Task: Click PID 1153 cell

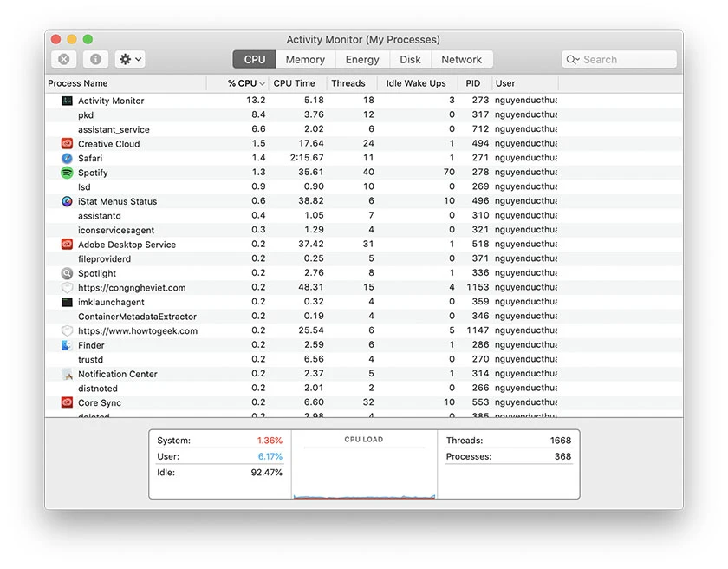Action: (x=478, y=287)
